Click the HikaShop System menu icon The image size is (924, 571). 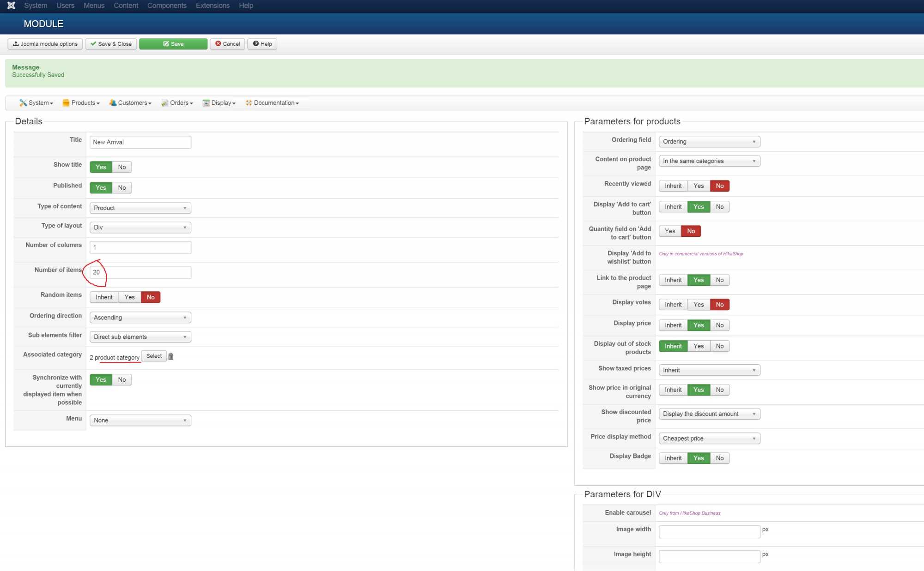(x=23, y=103)
